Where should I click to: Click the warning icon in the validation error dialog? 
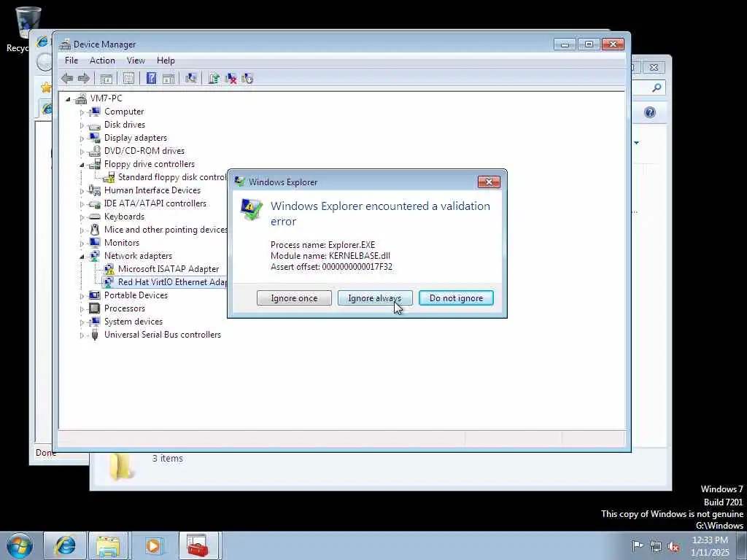click(x=251, y=209)
